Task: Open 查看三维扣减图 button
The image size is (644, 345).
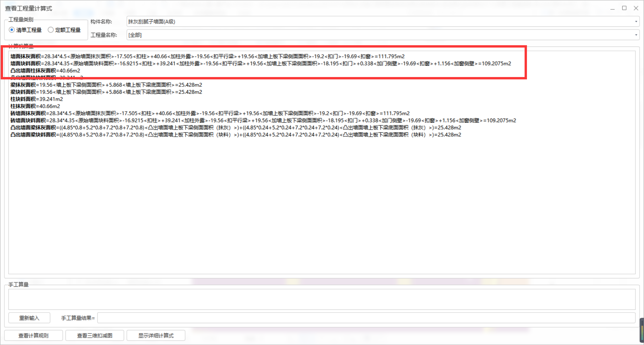Action: 95,335
